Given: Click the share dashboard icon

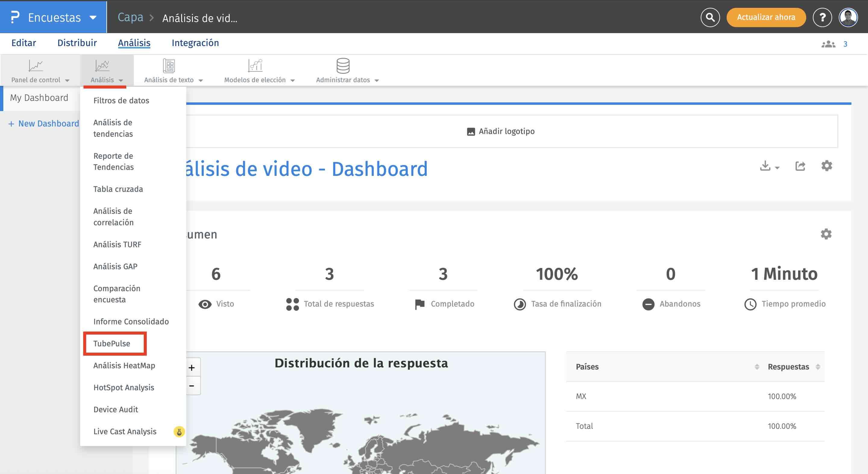Looking at the screenshot, I should click(x=800, y=166).
